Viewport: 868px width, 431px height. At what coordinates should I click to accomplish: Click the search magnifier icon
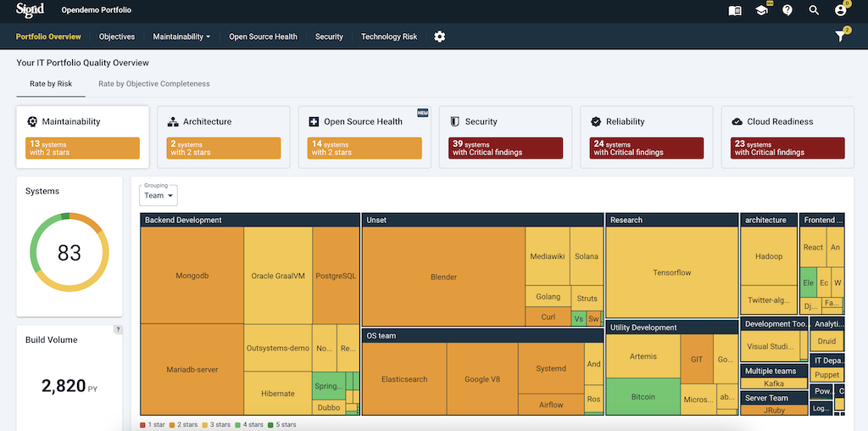tap(814, 10)
